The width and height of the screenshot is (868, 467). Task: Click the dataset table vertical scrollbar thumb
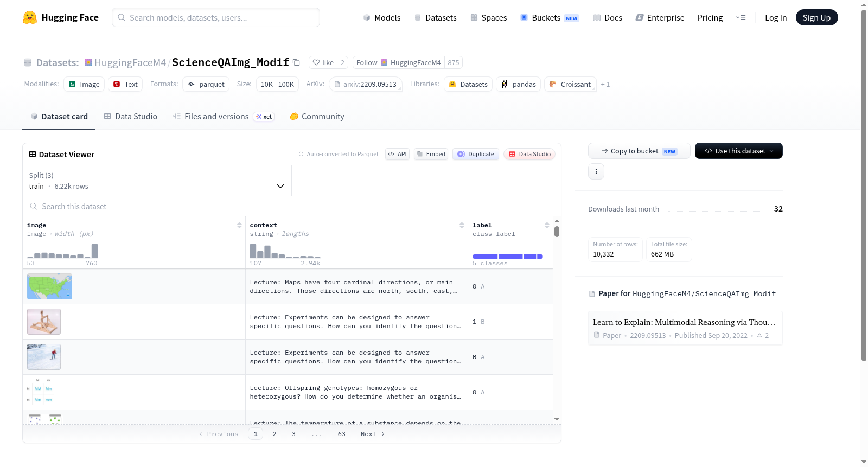coord(557,232)
